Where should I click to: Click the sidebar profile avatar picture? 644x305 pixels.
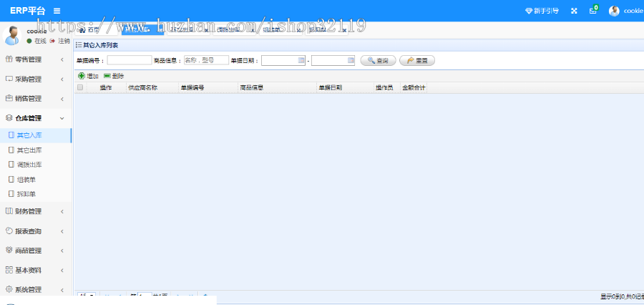[12, 36]
